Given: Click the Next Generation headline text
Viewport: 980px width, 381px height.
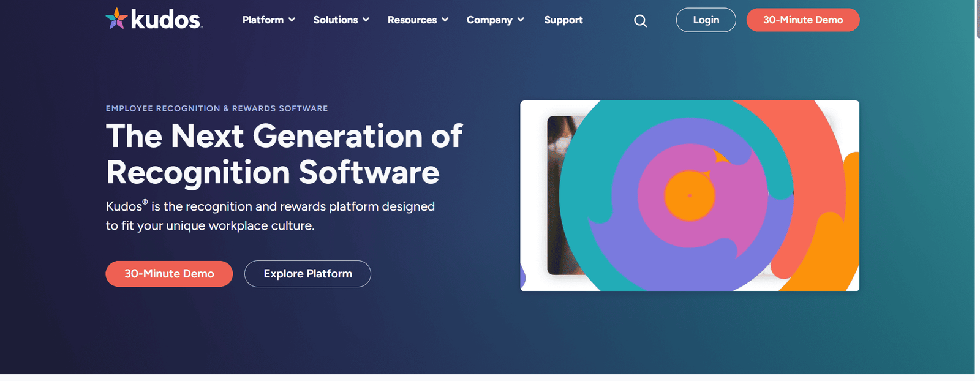Looking at the screenshot, I should [x=284, y=154].
